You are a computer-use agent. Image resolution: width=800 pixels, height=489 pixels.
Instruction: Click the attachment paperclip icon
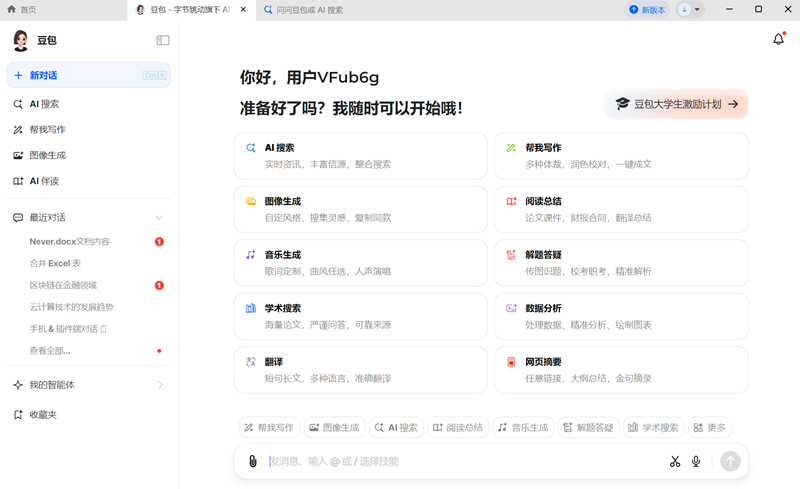(x=253, y=461)
